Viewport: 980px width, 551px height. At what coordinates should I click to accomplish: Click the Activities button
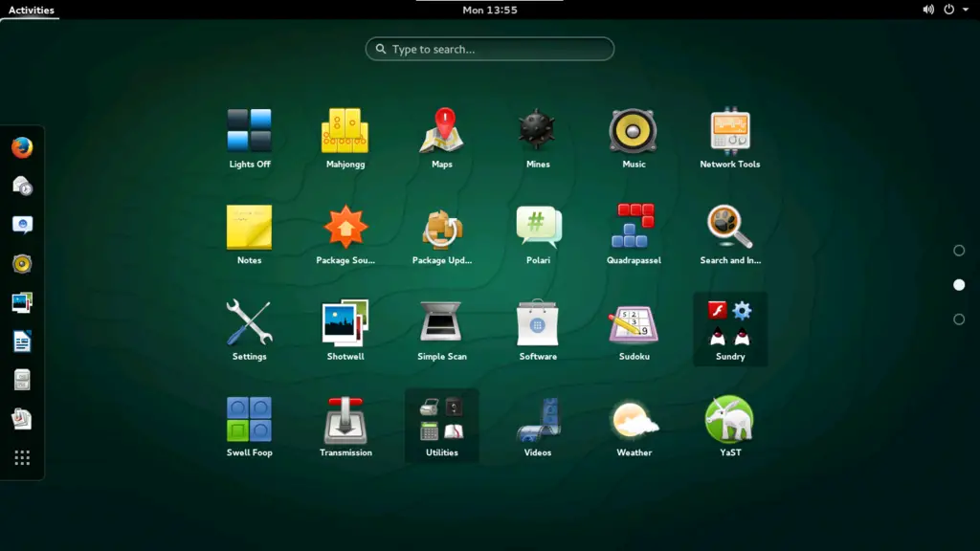coord(32,10)
